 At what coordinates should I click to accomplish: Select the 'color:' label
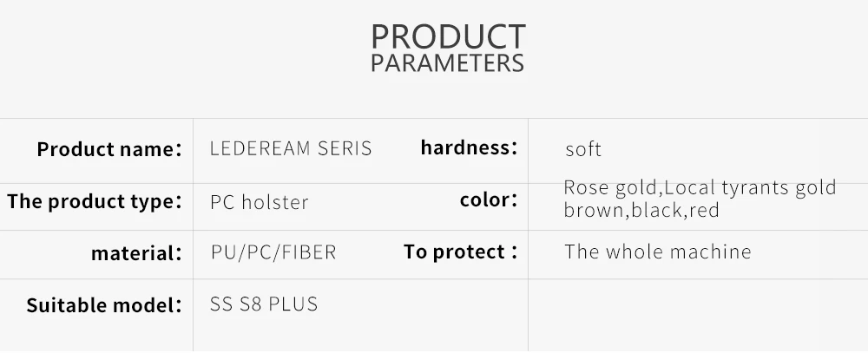pos(488,200)
